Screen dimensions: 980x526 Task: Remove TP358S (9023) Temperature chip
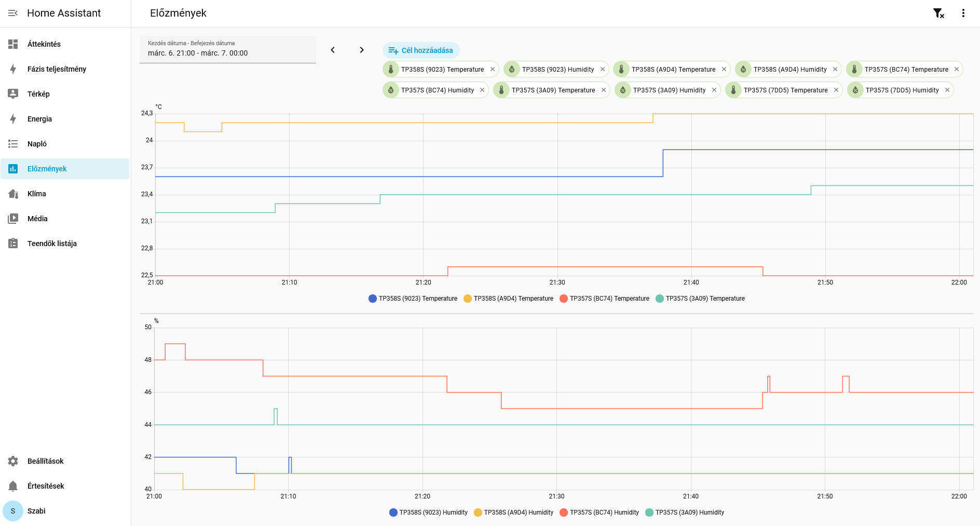click(x=493, y=69)
